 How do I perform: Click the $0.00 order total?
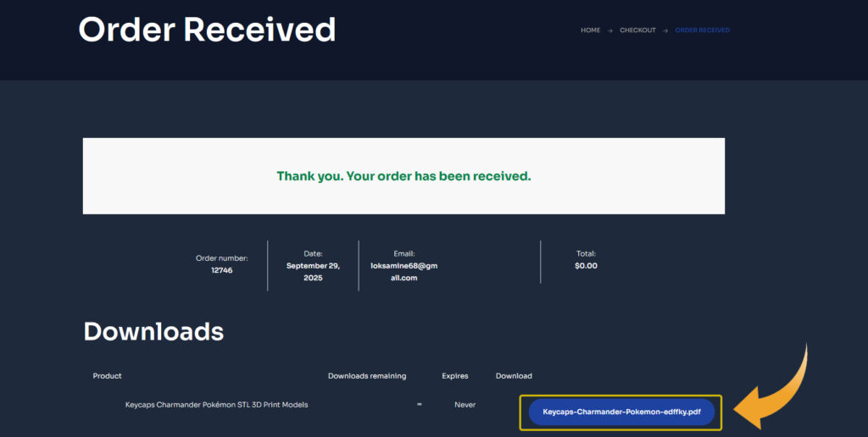click(586, 265)
